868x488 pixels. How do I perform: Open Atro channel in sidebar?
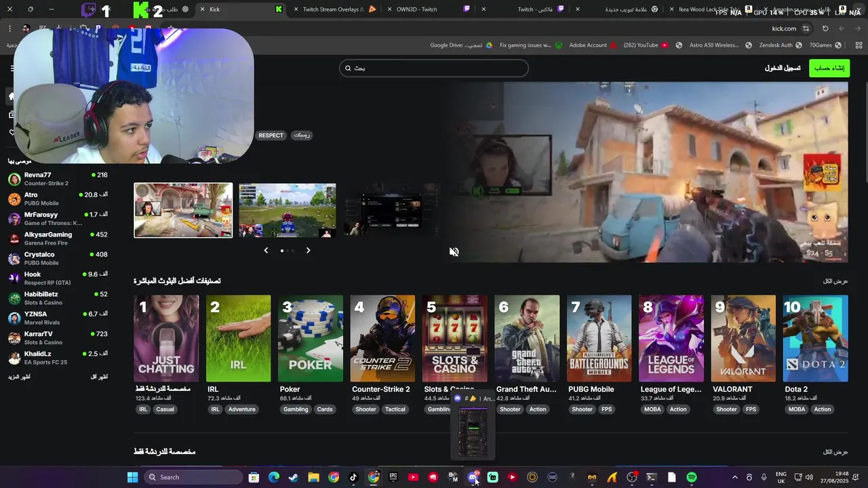coord(58,199)
